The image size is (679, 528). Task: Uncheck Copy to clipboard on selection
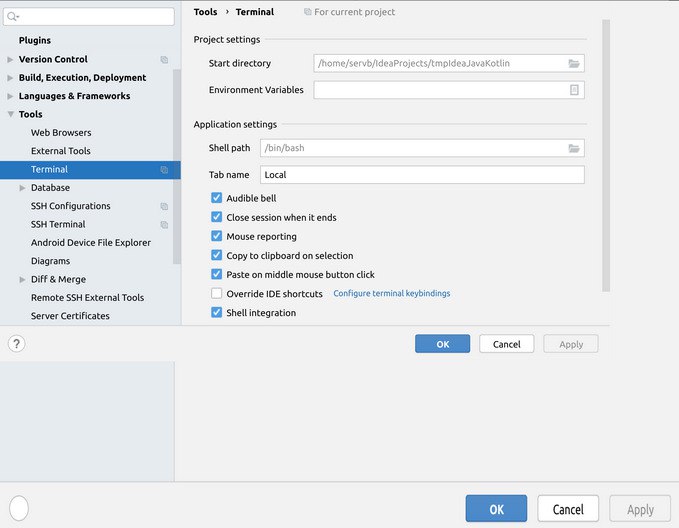pos(217,255)
